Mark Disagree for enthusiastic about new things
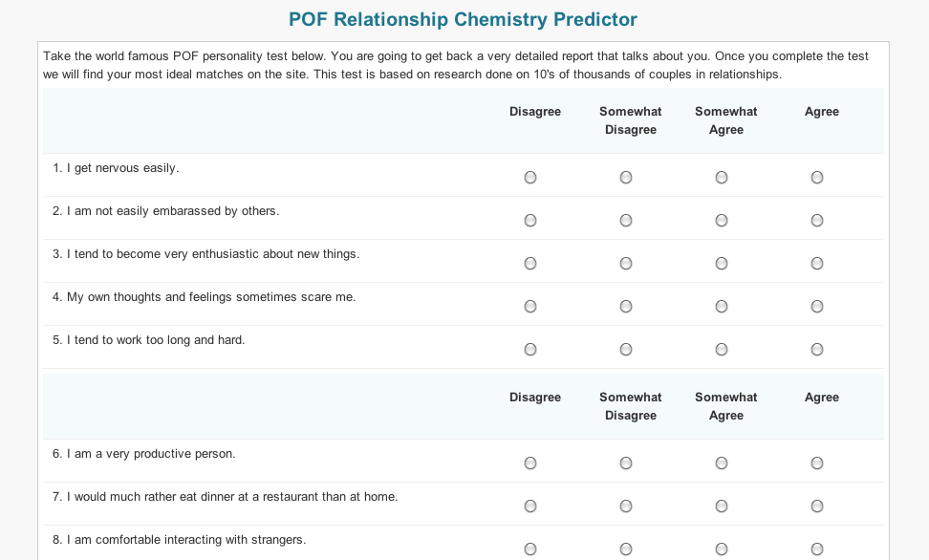The height and width of the screenshot is (560, 929). point(530,263)
